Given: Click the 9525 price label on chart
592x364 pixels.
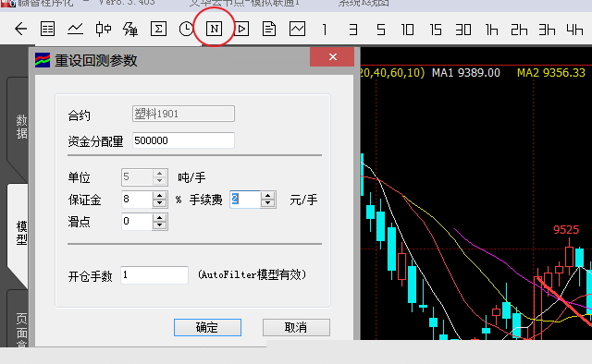Looking at the screenshot, I should point(566,229).
